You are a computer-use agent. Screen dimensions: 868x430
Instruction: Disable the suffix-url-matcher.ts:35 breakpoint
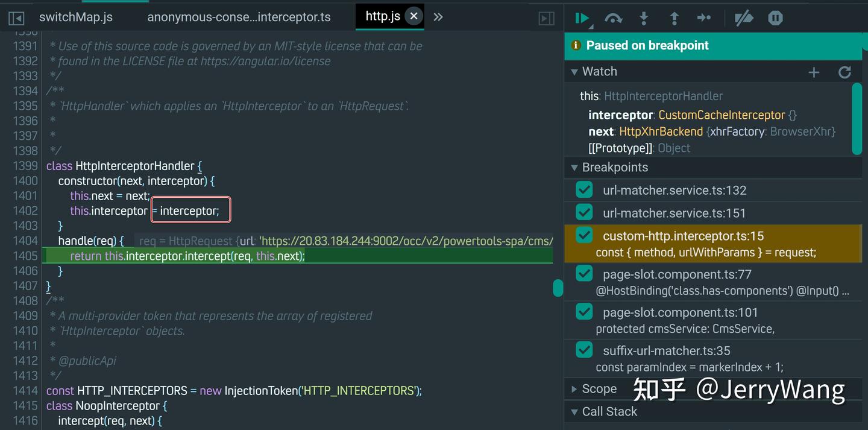pos(583,350)
